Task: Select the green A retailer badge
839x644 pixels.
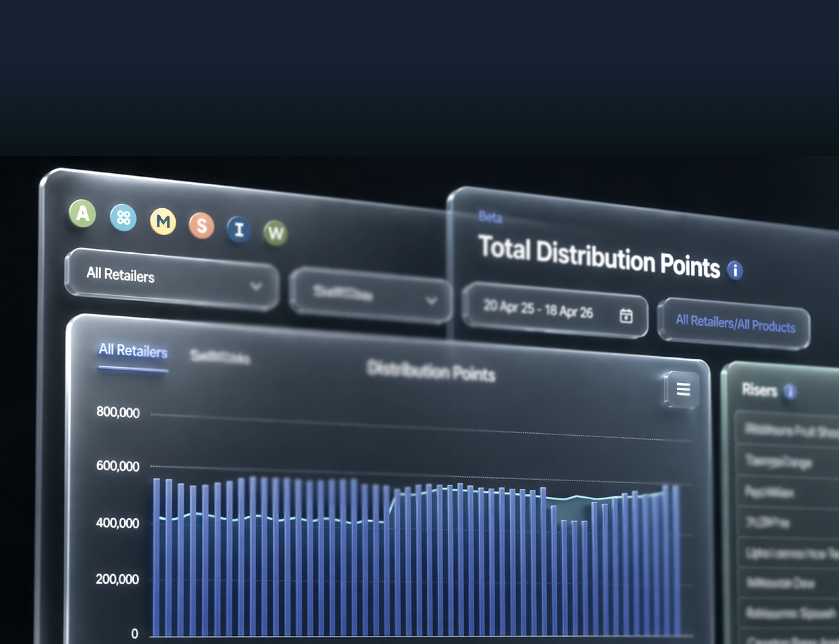Action: point(82,213)
